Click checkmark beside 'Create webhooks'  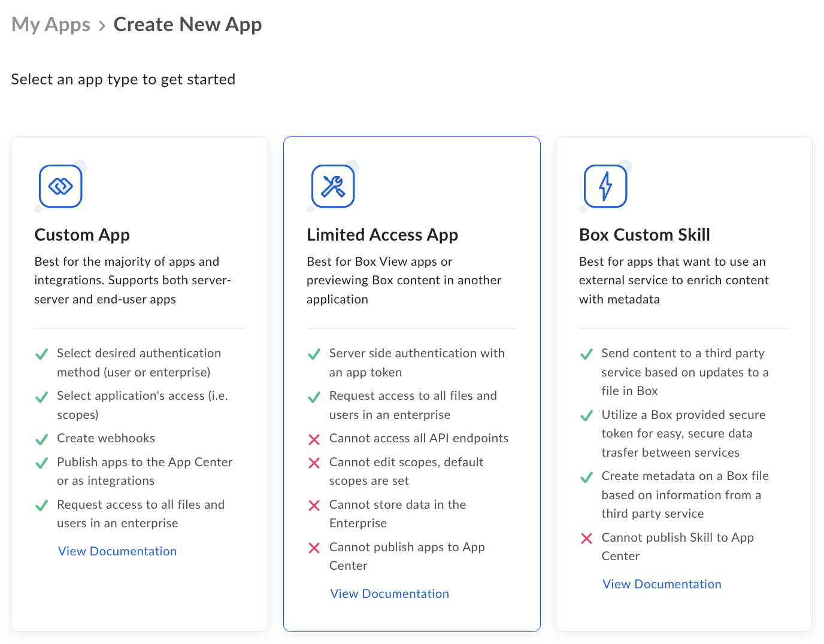[41, 439]
